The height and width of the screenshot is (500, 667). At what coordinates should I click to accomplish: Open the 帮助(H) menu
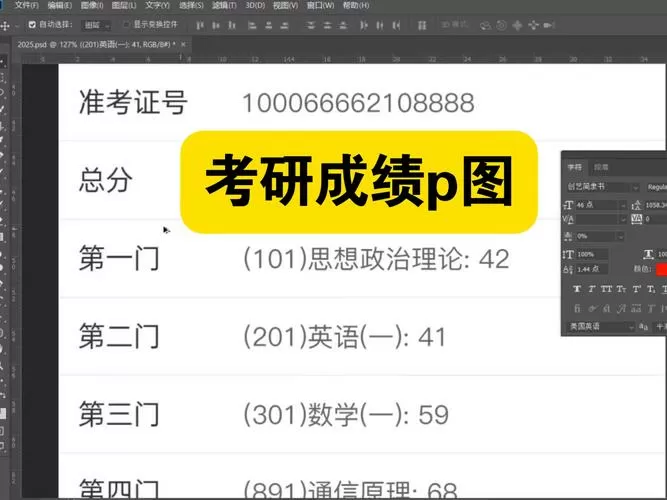click(356, 5)
